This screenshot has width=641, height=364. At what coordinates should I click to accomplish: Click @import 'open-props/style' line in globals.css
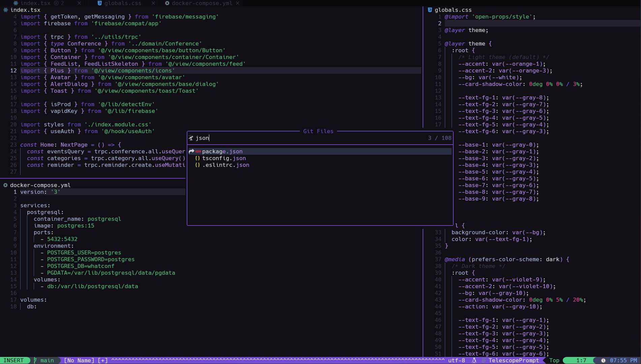(490, 17)
